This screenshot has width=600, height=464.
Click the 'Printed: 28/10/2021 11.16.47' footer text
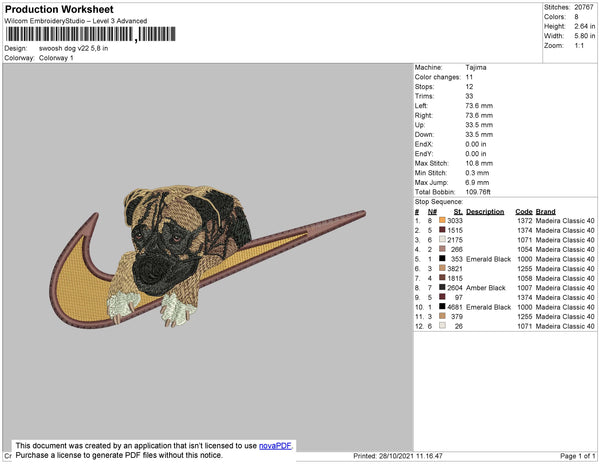(x=398, y=456)
